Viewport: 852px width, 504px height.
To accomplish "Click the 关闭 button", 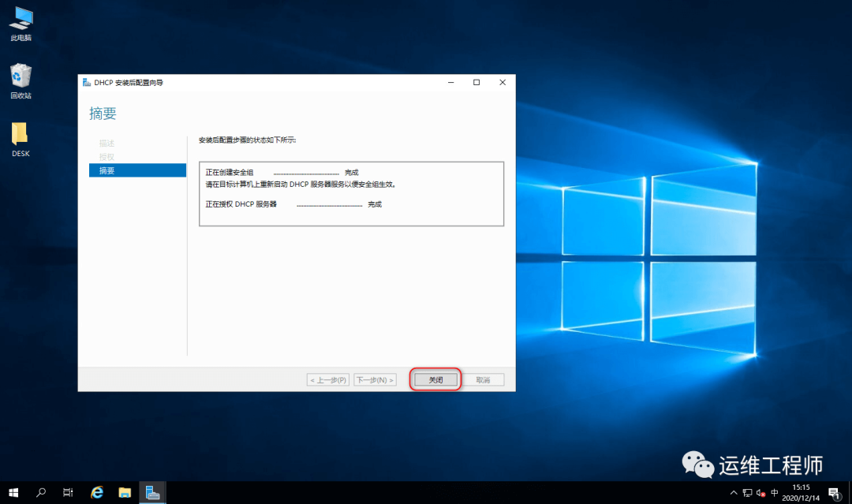I will (x=435, y=379).
